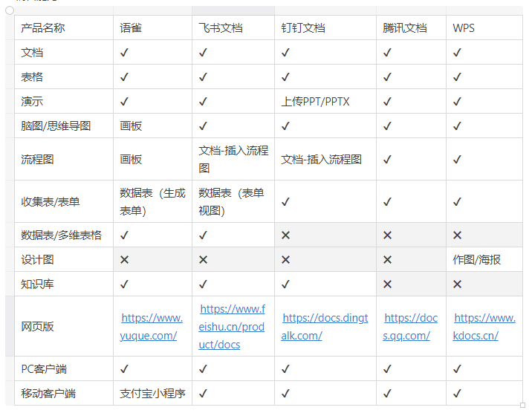Image resolution: width=532 pixels, height=413 pixels.
Task: Click the checkmark in 演示 row, WPS column
Action: 458,101
